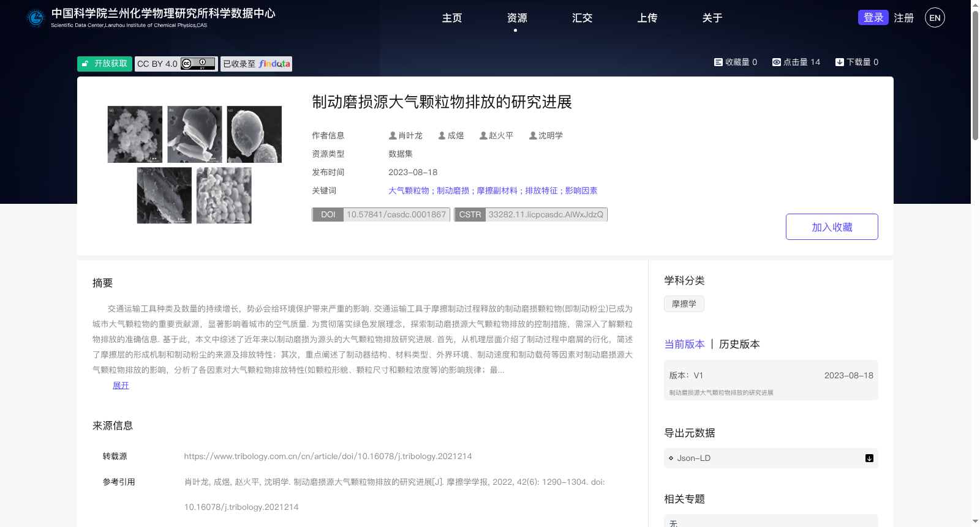Click the 学科分类 heading
The width and height of the screenshot is (980, 527).
684,281
